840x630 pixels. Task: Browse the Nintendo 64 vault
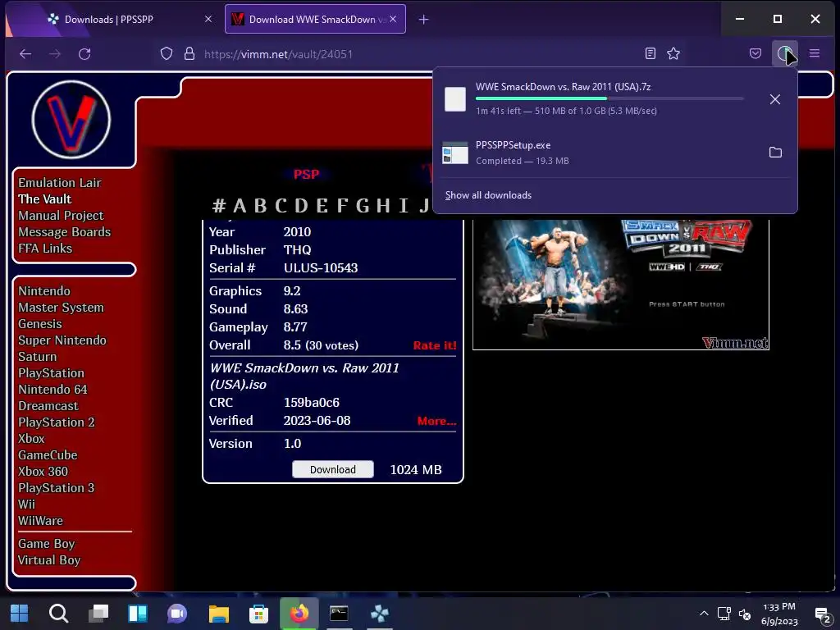tap(52, 390)
